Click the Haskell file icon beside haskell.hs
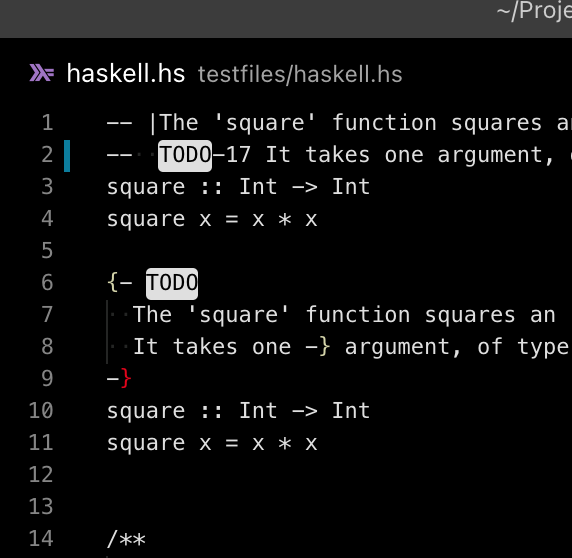The image size is (572, 558). 42,73
